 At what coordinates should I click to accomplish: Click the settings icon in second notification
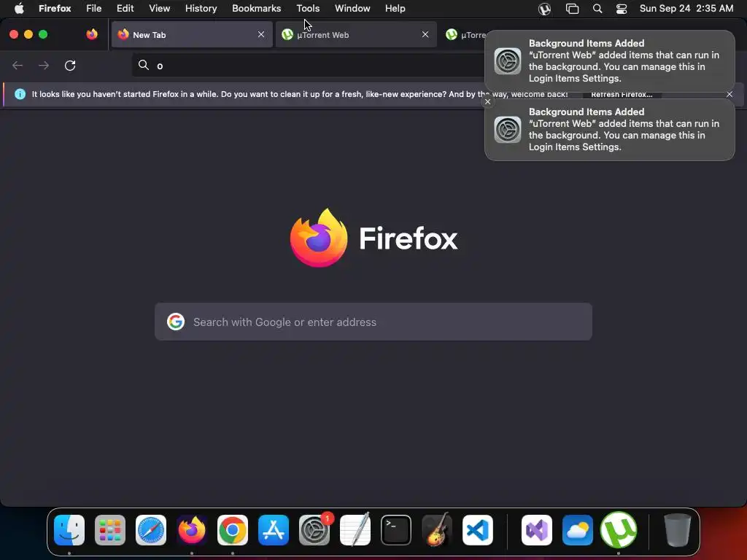508,130
